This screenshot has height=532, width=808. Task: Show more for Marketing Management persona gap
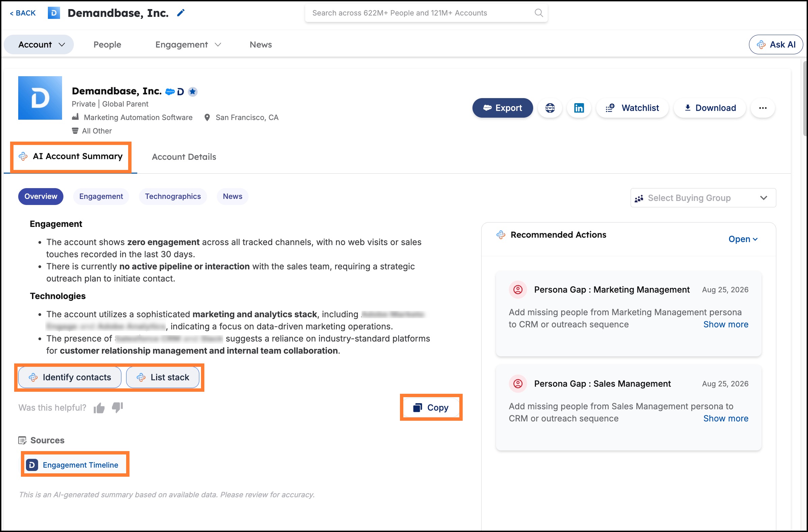726,324
